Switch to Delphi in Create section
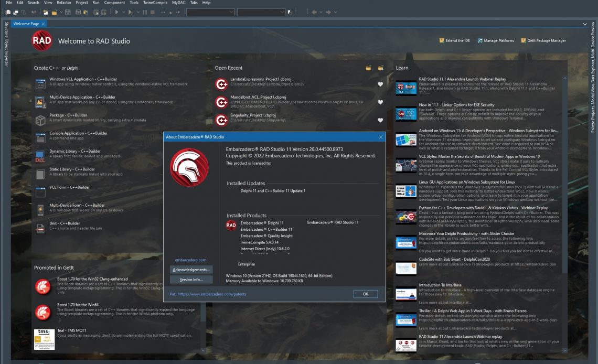 [72, 68]
